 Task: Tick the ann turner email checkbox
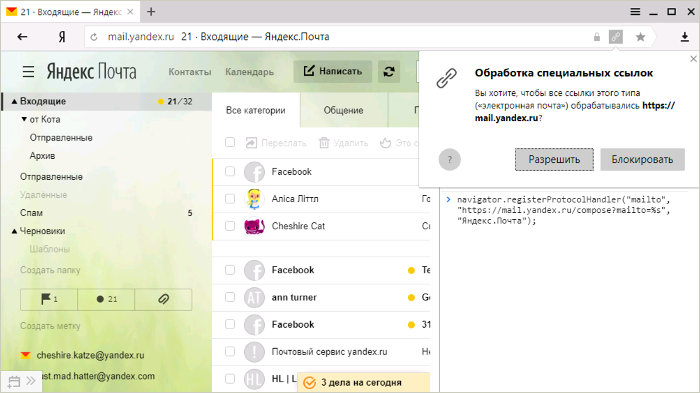230,297
